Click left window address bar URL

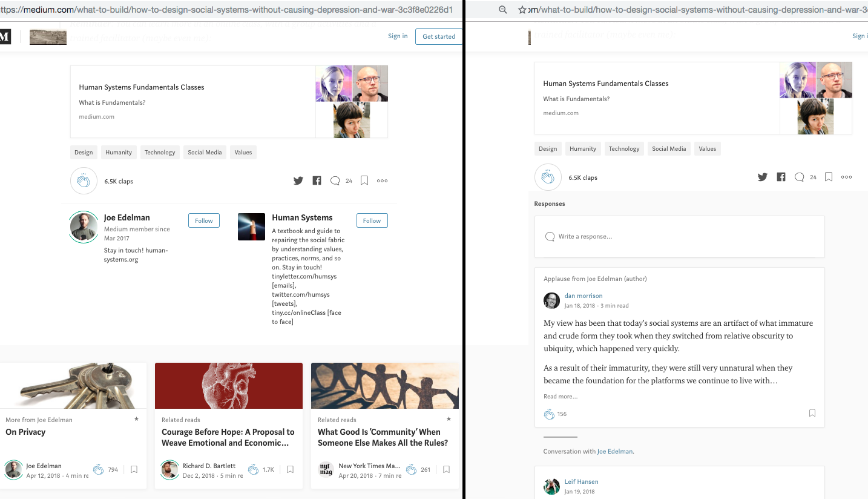[x=226, y=10]
